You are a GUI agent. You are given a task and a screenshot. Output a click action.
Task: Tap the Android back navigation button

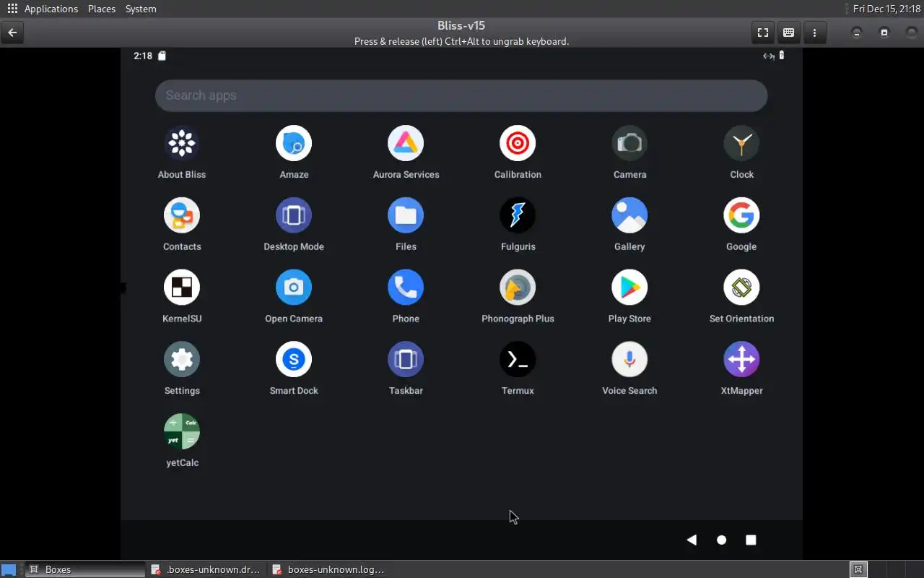point(692,540)
